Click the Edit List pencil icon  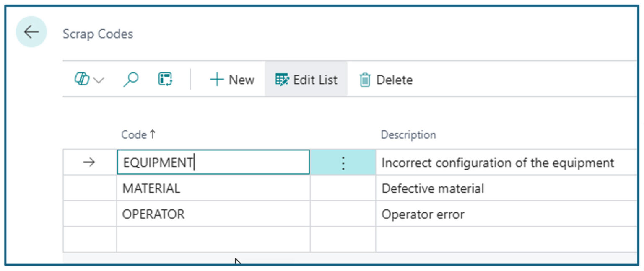point(282,80)
